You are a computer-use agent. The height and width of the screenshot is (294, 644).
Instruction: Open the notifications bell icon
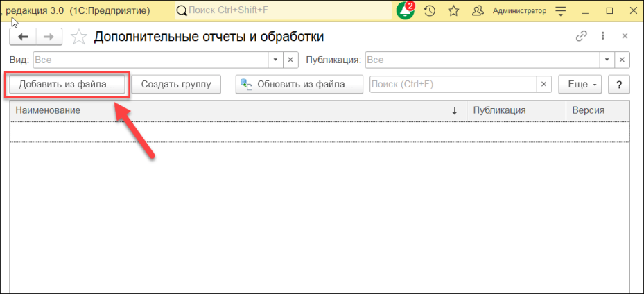click(x=406, y=11)
